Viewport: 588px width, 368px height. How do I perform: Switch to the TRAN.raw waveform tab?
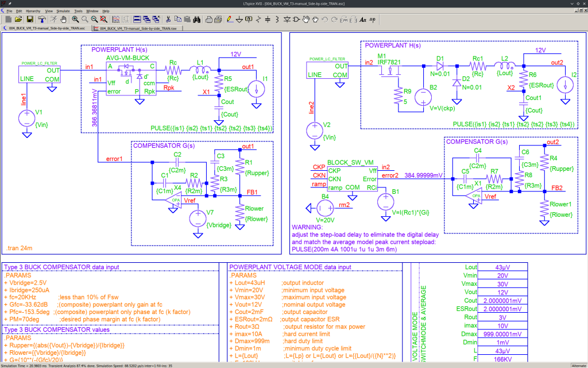click(x=138, y=28)
